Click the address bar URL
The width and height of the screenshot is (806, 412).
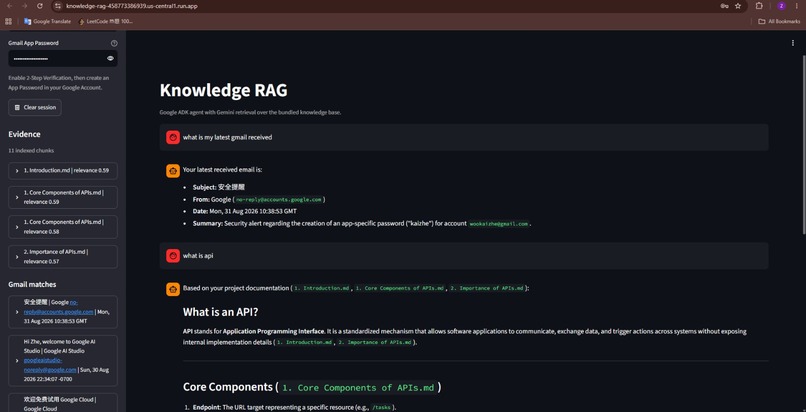132,6
